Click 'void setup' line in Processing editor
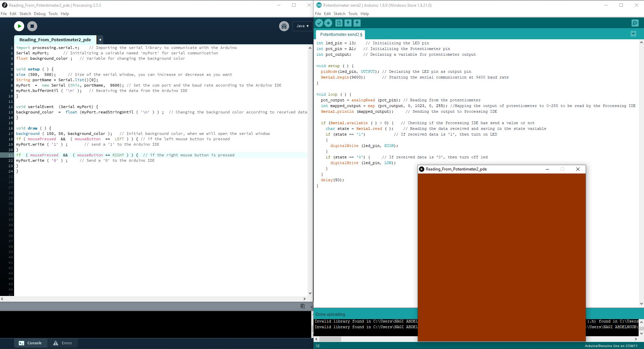Viewport: 644px width, 349px height. pyautogui.click(x=35, y=69)
